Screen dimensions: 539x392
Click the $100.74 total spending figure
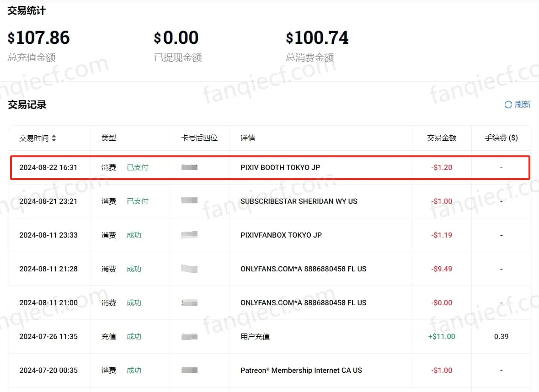tap(317, 38)
